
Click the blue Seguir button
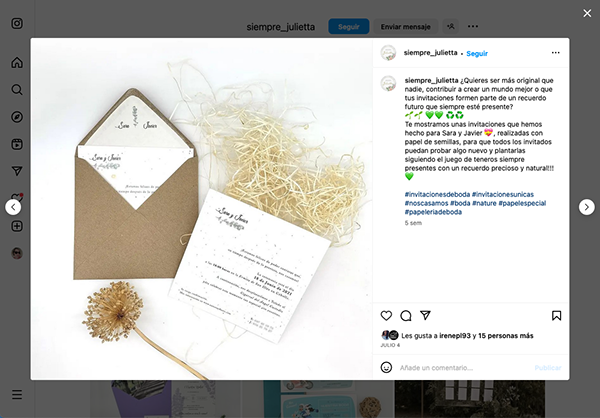(349, 26)
